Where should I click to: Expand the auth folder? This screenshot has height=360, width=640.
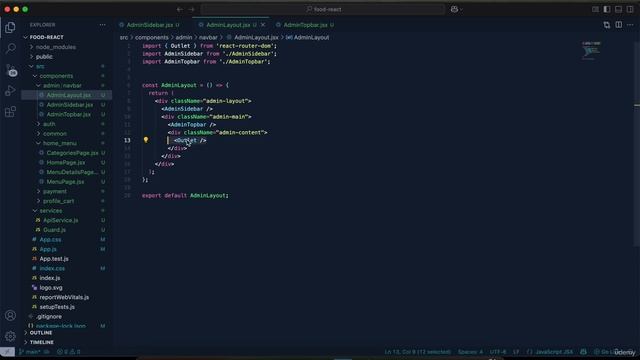[x=49, y=124]
